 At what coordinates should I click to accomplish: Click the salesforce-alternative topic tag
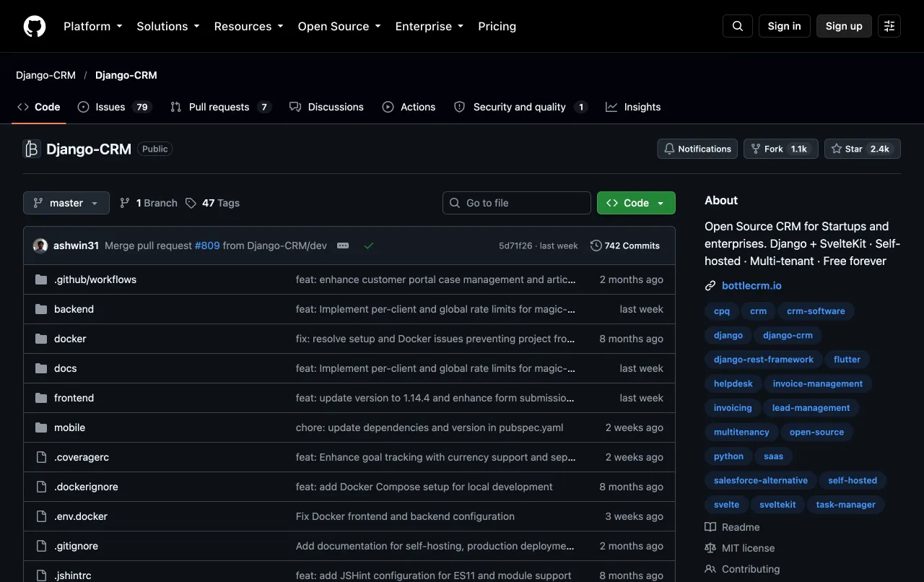[761, 480]
